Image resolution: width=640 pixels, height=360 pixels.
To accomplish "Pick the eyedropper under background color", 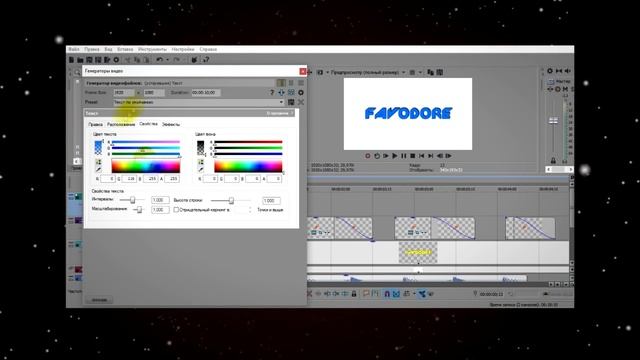I will pyautogui.click(x=200, y=169).
